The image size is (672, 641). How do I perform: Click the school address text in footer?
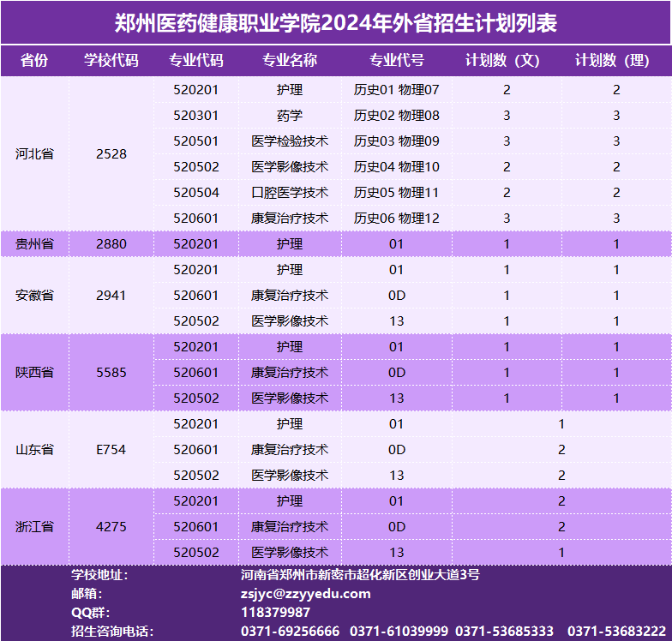[360, 575]
